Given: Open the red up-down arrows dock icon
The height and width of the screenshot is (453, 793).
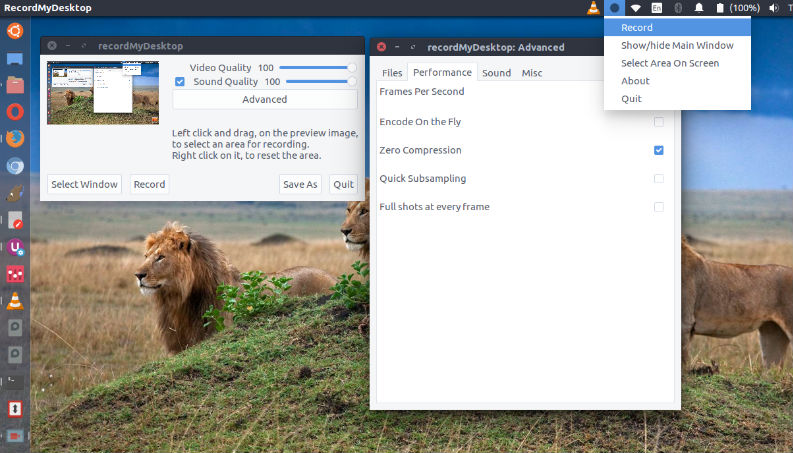Looking at the screenshot, I should pos(15,409).
